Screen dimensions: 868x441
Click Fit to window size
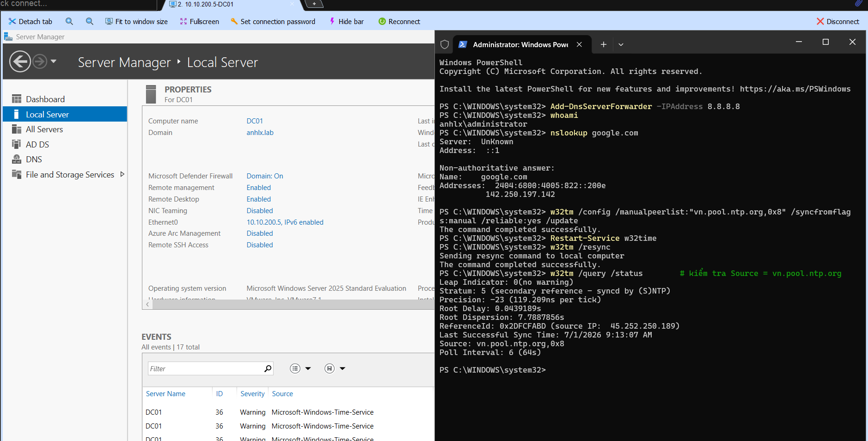coord(136,21)
